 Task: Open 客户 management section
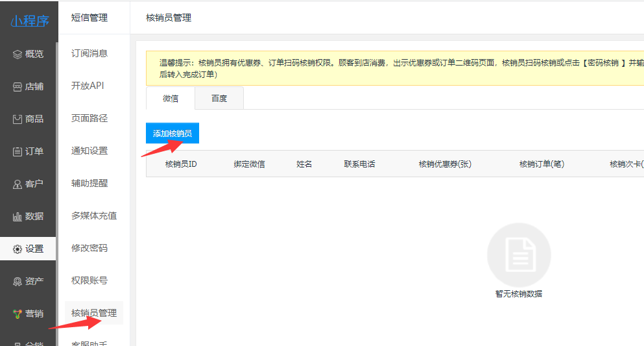(x=28, y=184)
